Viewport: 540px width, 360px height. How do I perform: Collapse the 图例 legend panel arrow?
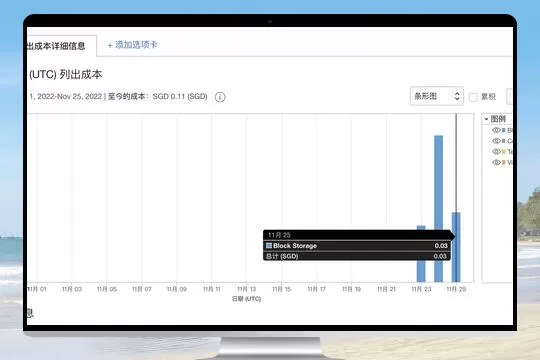[486, 119]
